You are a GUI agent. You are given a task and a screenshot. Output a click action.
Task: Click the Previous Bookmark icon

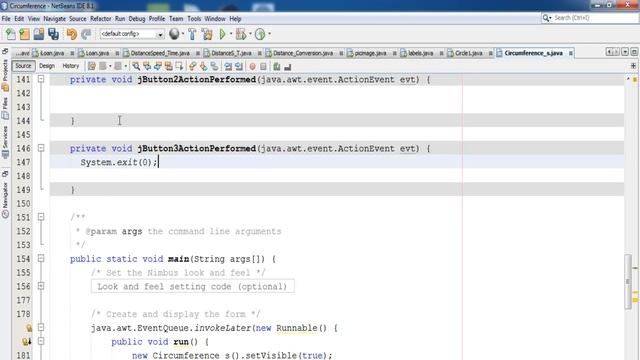pyautogui.click(x=192, y=66)
